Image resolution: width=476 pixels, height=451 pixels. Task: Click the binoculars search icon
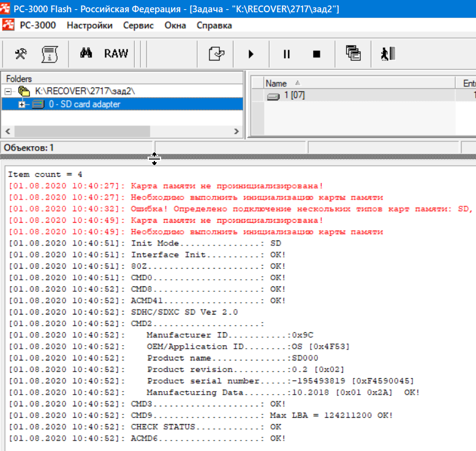tap(86, 53)
